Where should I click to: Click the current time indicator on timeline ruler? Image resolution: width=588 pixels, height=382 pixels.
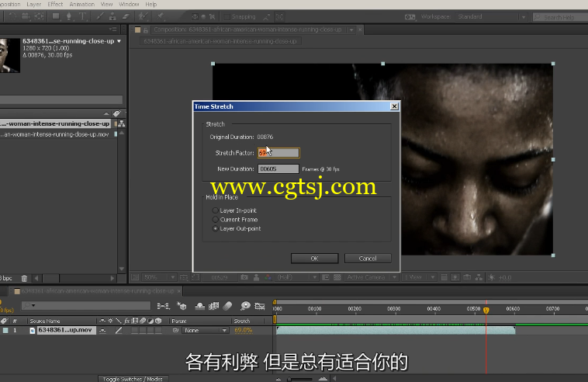coord(486,310)
